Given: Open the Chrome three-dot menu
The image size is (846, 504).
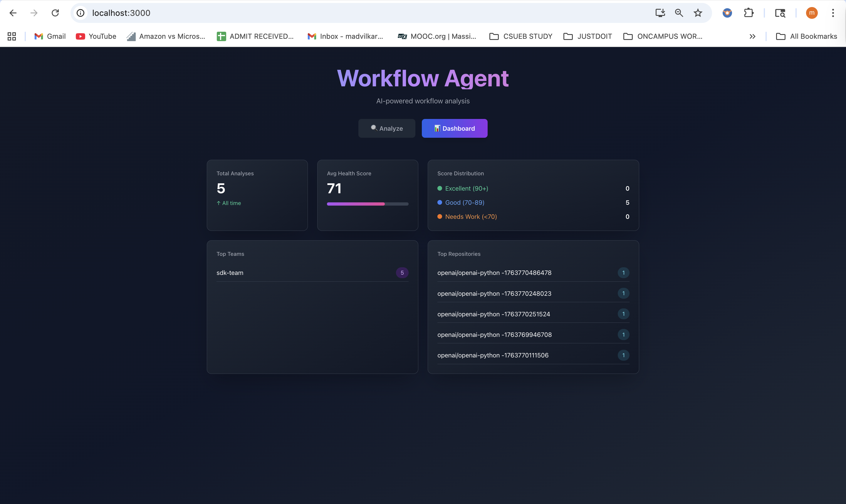Looking at the screenshot, I should [x=833, y=13].
